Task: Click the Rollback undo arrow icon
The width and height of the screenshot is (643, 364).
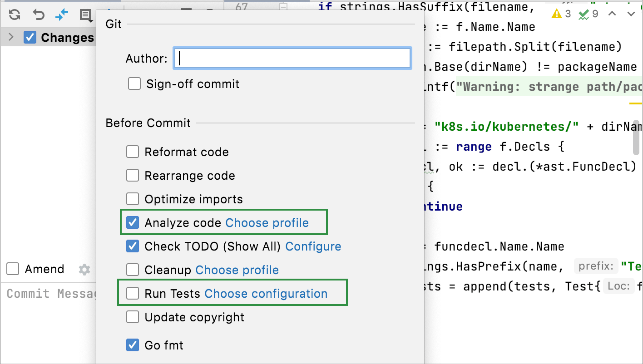Action: pos(39,15)
